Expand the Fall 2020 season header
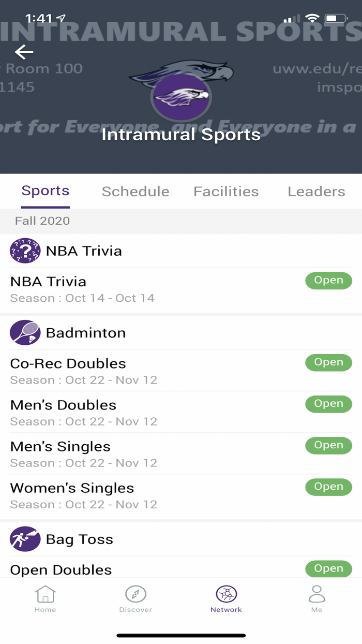The width and height of the screenshot is (362, 644). click(x=41, y=221)
